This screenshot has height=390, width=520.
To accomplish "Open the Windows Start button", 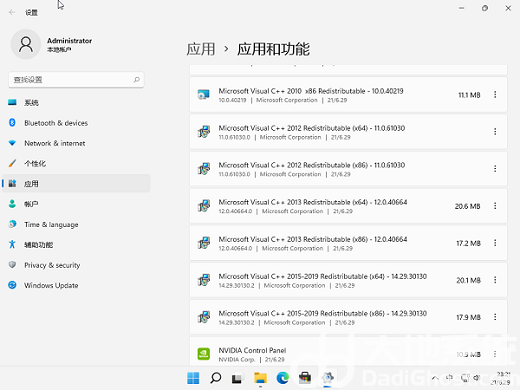I will coord(193,378).
